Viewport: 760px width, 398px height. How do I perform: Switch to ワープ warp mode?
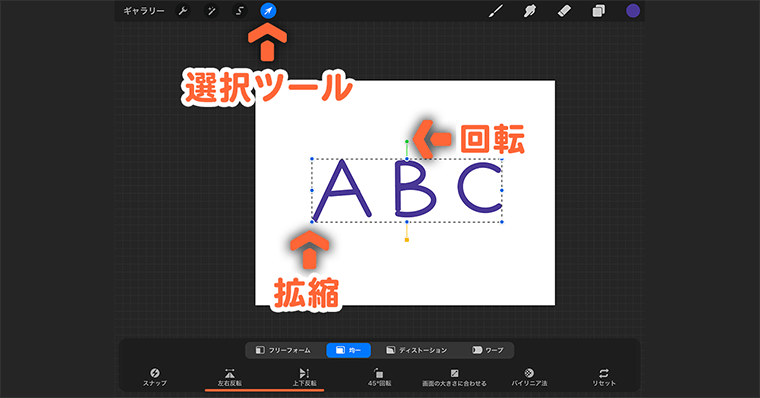(x=488, y=350)
